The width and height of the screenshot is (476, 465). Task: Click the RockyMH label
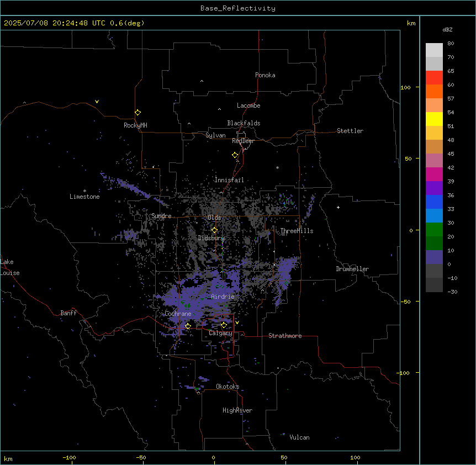135,125
